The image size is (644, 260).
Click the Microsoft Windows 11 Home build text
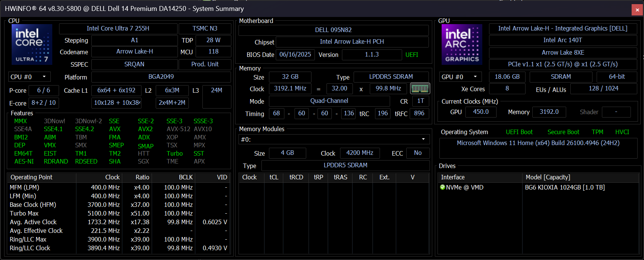(538, 143)
